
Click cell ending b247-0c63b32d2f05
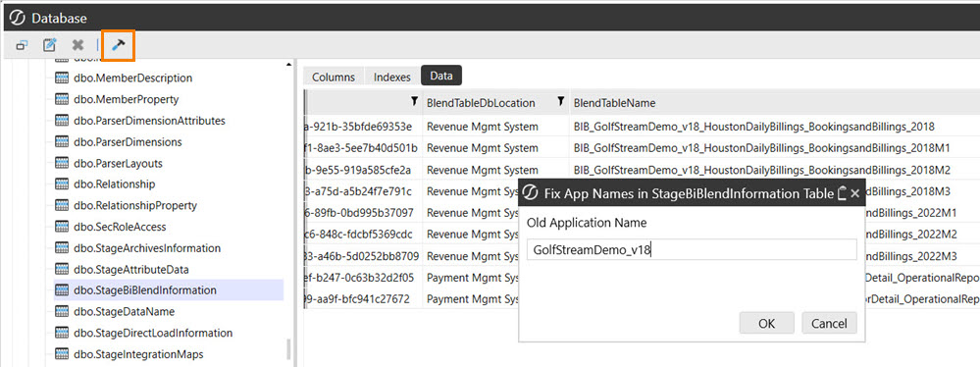coord(363,278)
